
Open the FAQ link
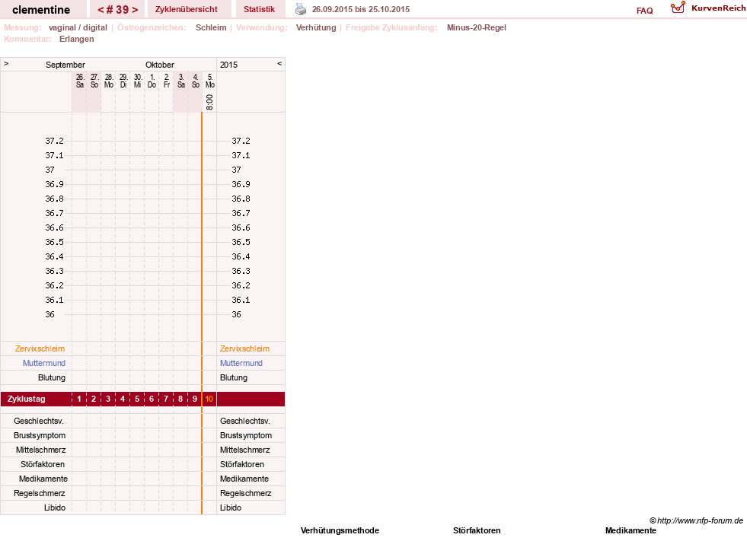[644, 11]
